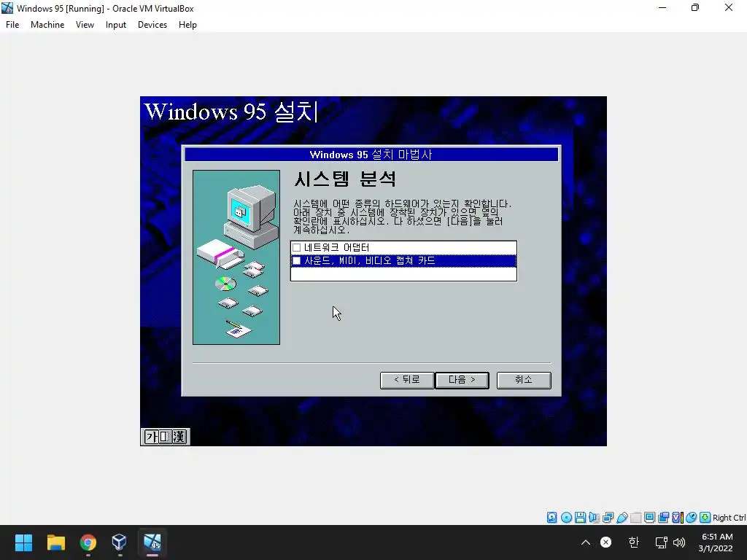
Task: Show hidden system tray icons
Action: click(586, 542)
